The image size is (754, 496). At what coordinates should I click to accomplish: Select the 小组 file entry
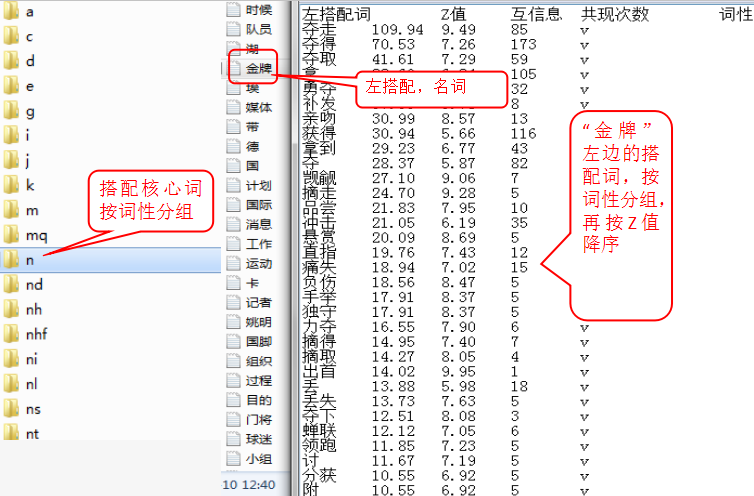pyautogui.click(x=250, y=459)
